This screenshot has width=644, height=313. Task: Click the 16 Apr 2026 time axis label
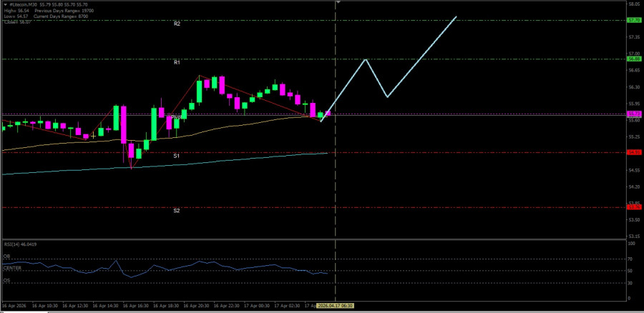coord(13,306)
